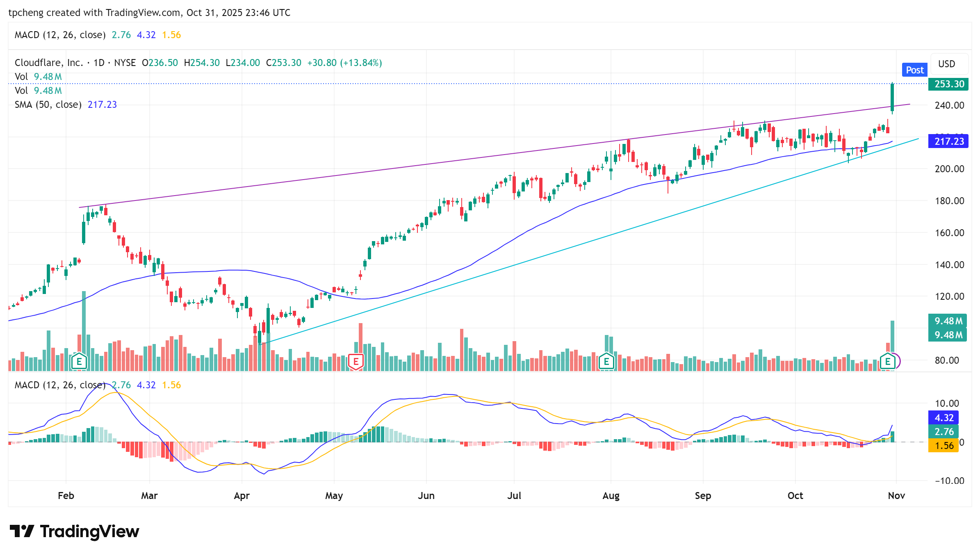Select the SMA (50, close) legend entry

point(48,105)
